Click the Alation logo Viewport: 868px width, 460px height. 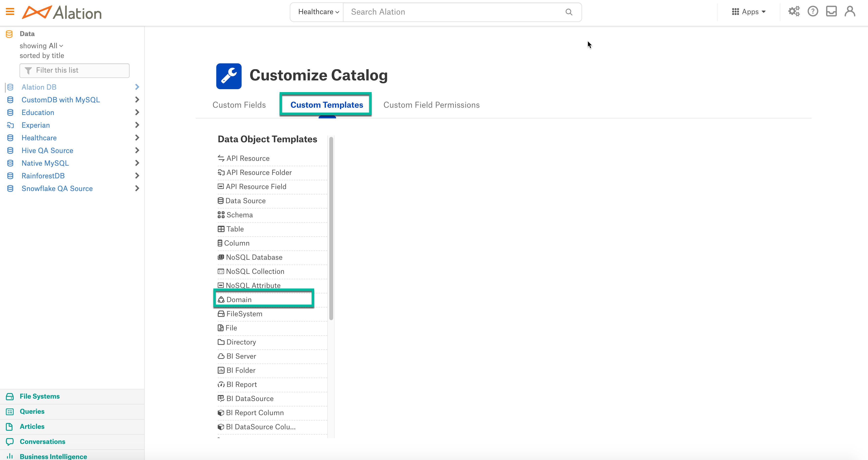62,12
